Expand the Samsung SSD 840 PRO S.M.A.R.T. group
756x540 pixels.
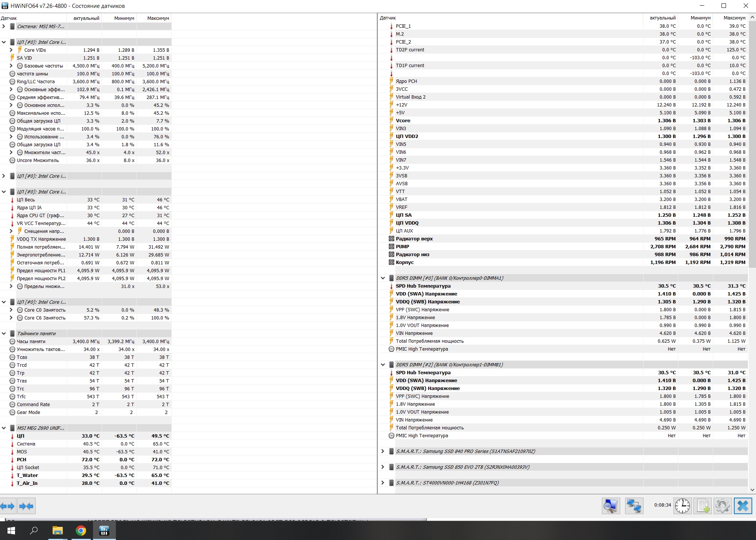[x=382, y=451]
